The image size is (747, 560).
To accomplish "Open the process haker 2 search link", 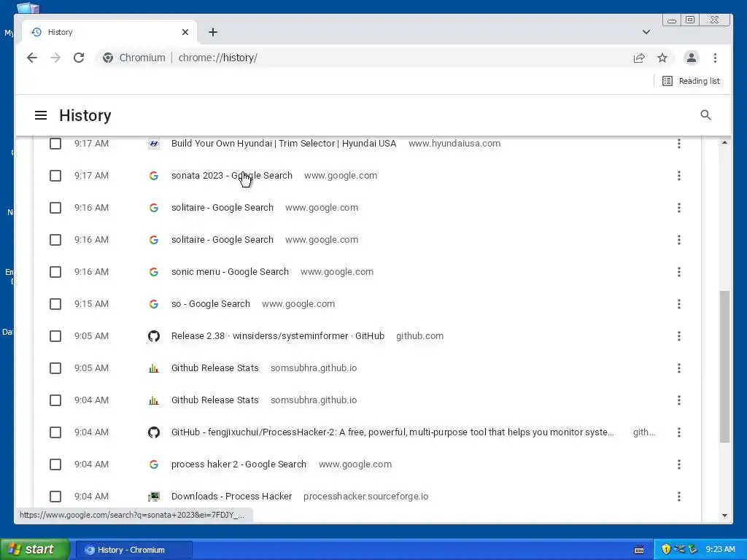I will 239,464.
